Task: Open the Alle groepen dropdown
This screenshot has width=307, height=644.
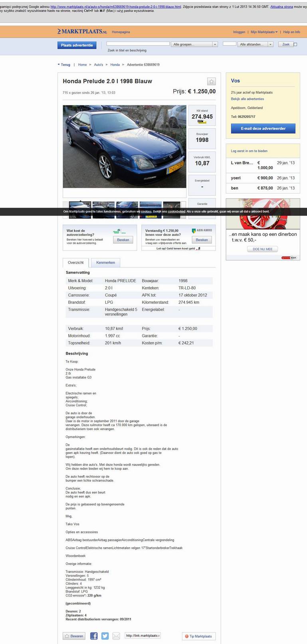Action: pyautogui.click(x=195, y=44)
